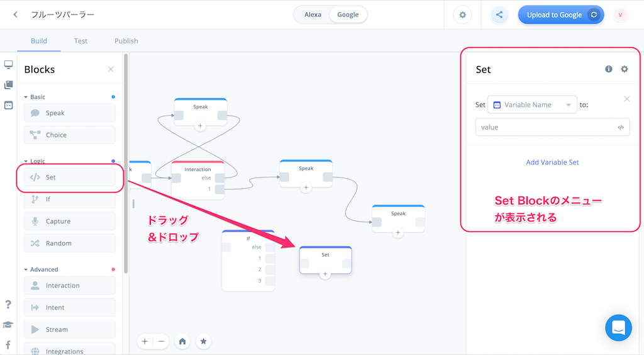Open the Publish tab
The image size is (644, 355).
(x=126, y=41)
